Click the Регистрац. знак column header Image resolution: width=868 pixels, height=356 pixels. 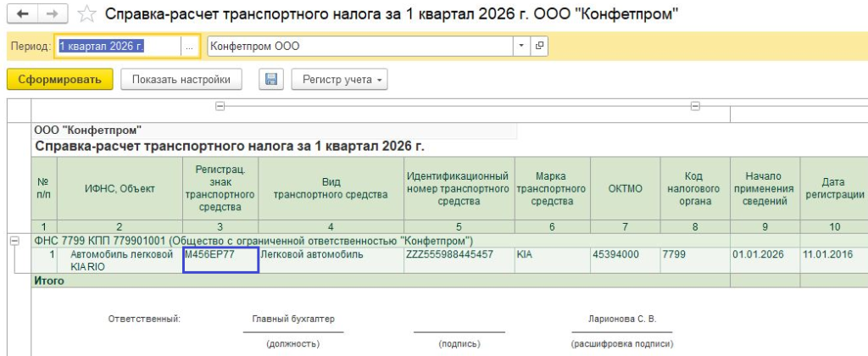pyautogui.click(x=220, y=189)
